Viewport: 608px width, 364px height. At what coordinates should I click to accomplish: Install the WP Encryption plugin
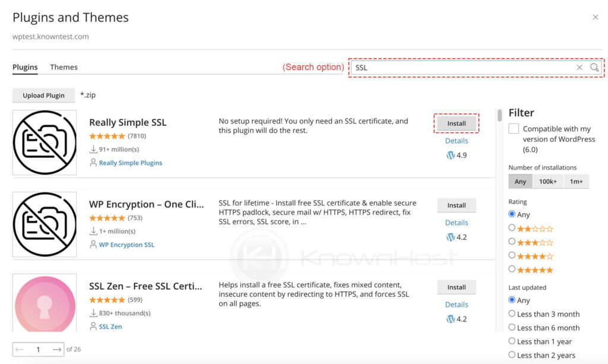coord(457,205)
